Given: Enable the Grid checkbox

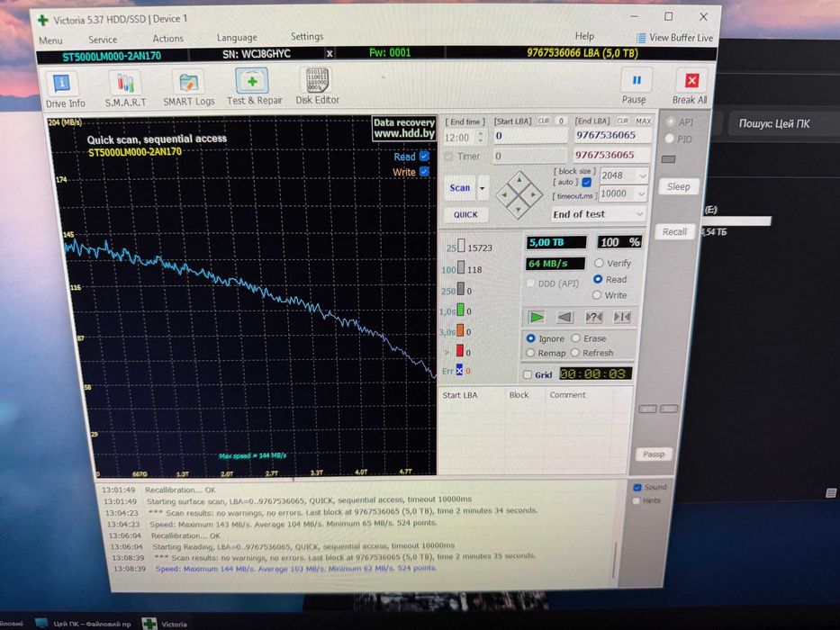Looking at the screenshot, I should pos(528,374).
